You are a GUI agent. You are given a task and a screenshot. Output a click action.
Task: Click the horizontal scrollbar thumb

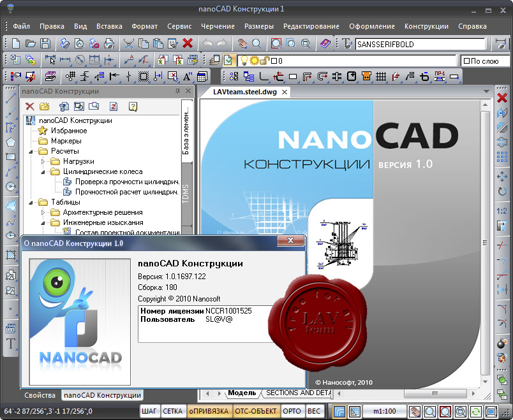click(435, 393)
